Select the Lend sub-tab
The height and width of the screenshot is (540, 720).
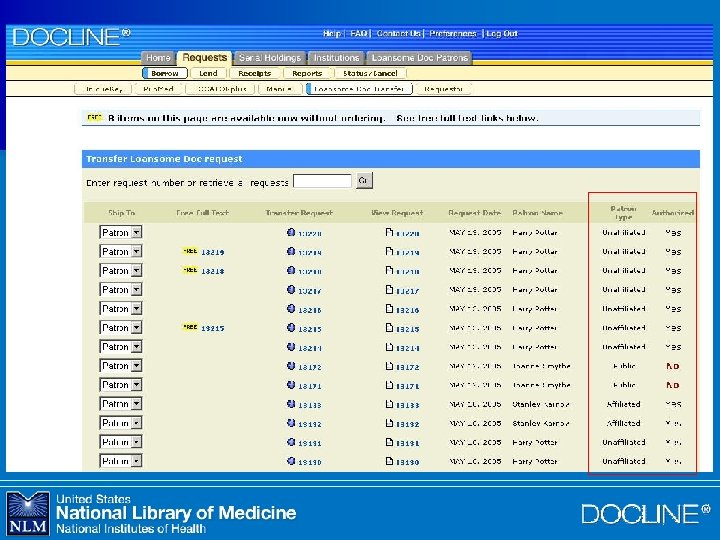[x=208, y=73]
